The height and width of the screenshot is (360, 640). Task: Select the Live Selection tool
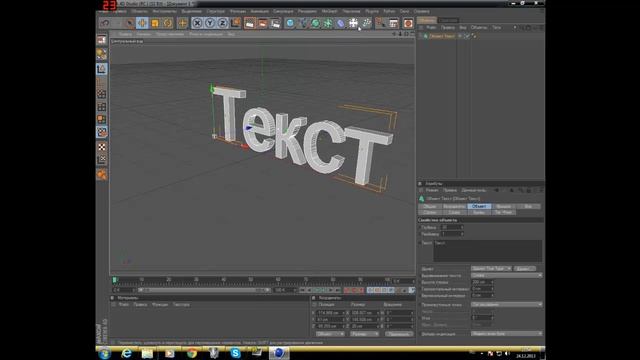pos(130,23)
